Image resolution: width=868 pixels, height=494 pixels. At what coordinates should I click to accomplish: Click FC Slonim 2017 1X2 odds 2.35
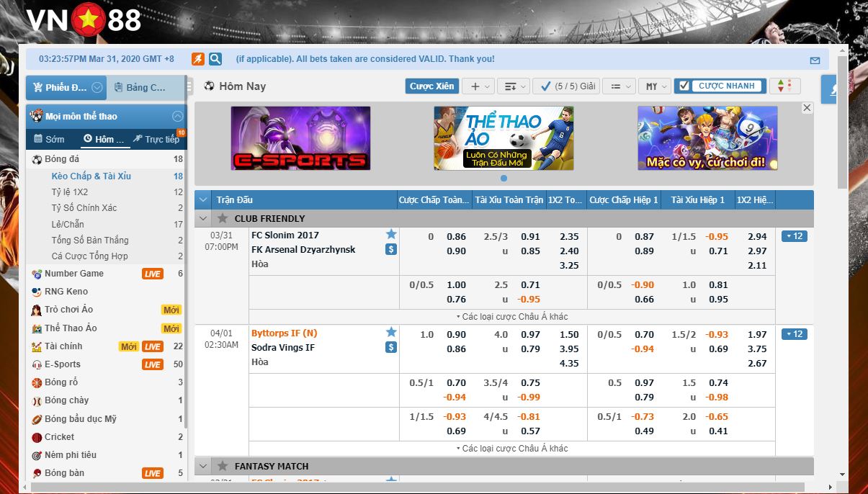(x=569, y=236)
